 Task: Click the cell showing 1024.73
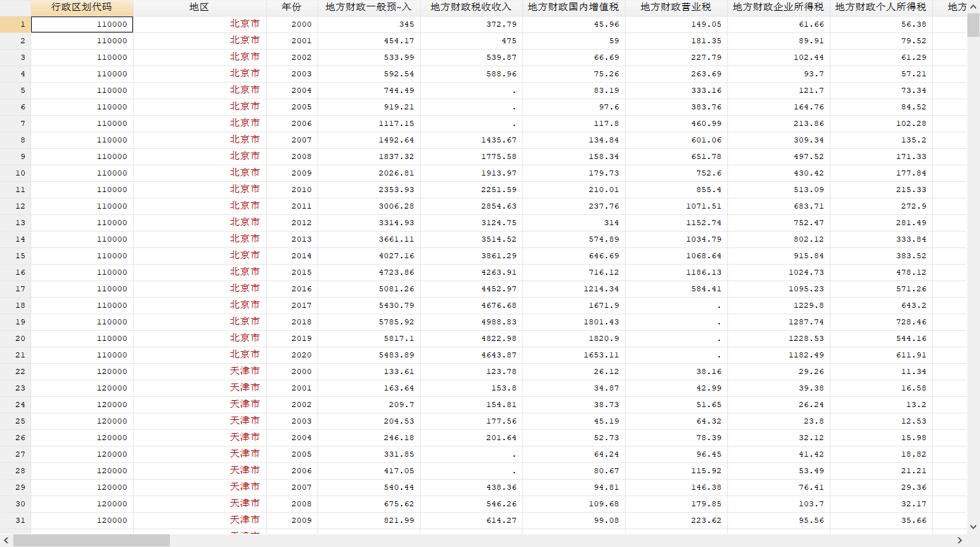pos(779,272)
